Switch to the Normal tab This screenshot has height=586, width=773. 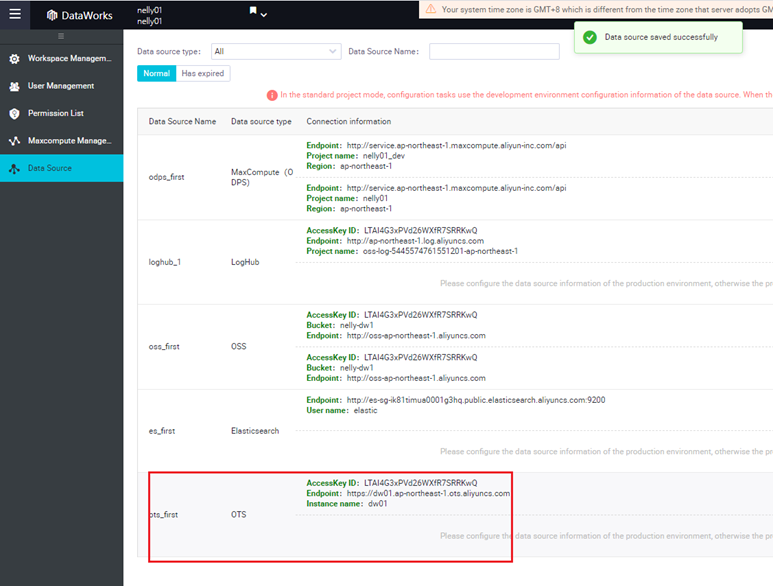[x=156, y=73]
